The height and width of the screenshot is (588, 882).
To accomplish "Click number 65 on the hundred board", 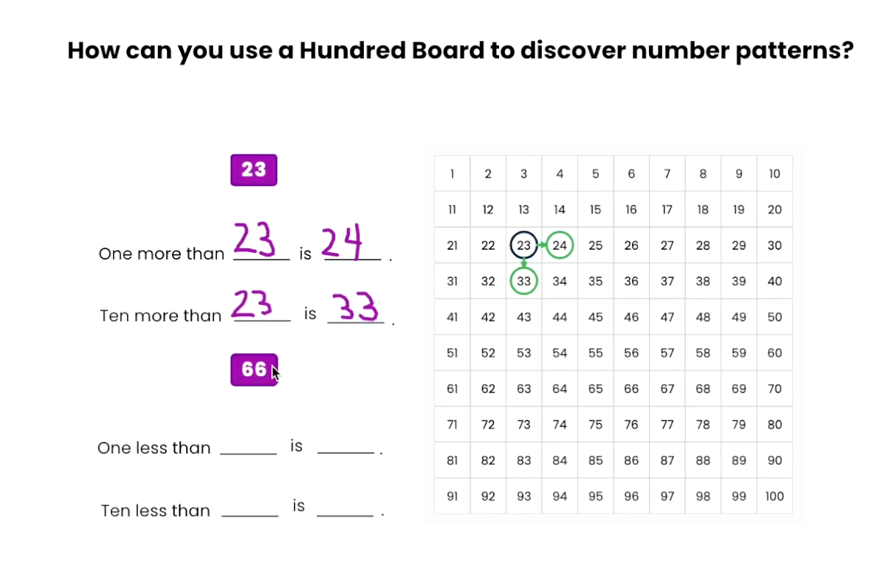I will [x=595, y=389].
